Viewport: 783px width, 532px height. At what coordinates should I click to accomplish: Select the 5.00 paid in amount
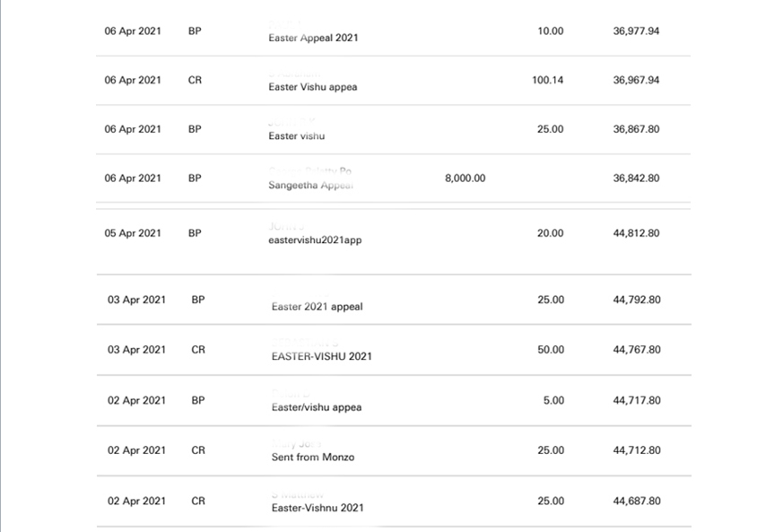click(553, 401)
